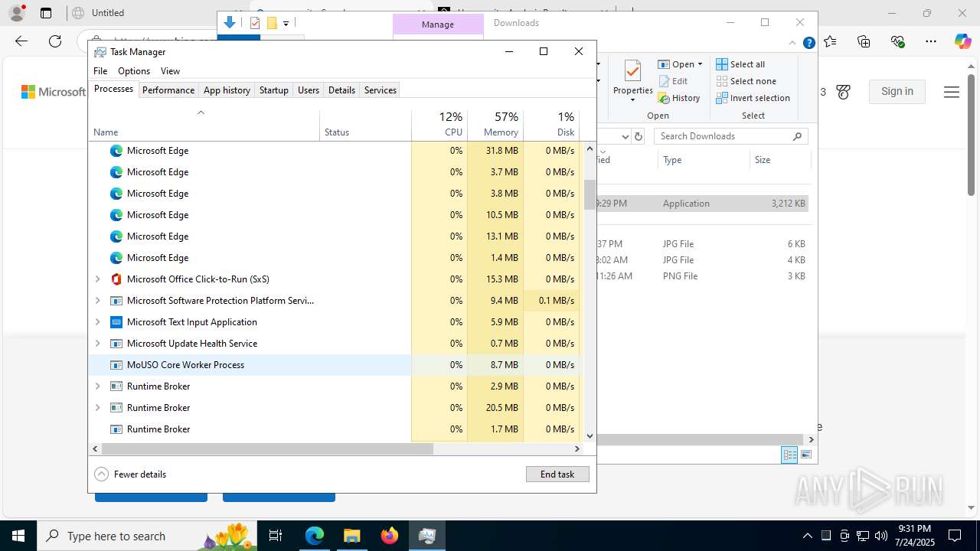Go back in Edge browser
The image size is (980, 551).
coord(21,41)
